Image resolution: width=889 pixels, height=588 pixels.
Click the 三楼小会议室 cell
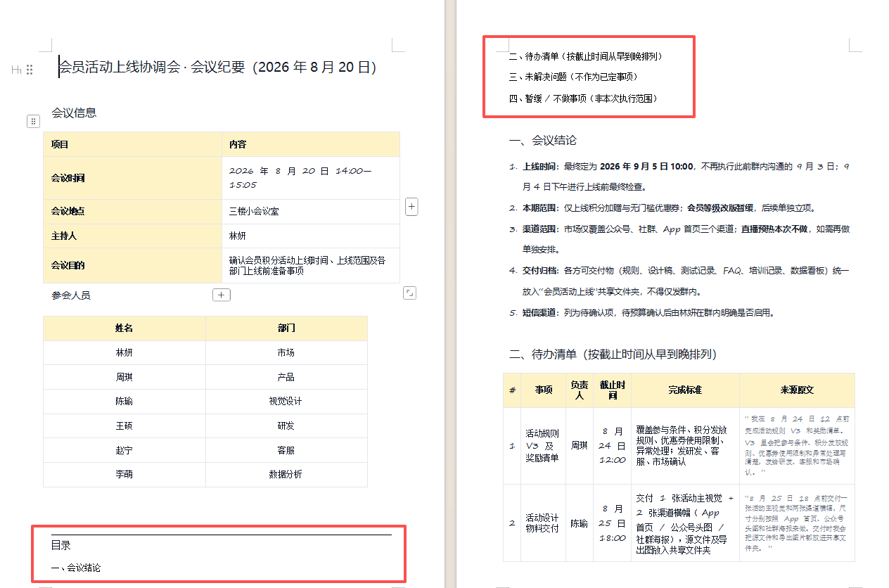click(311, 211)
